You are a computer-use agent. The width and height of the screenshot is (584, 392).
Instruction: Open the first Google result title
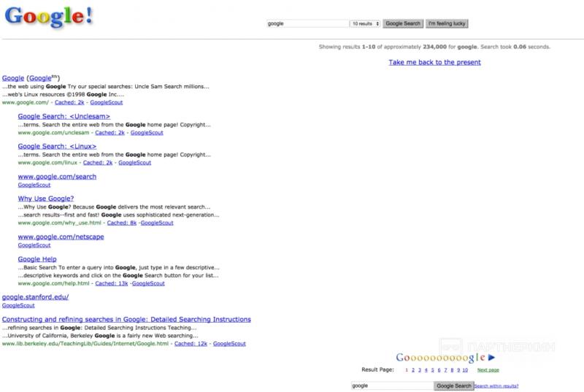(13, 78)
